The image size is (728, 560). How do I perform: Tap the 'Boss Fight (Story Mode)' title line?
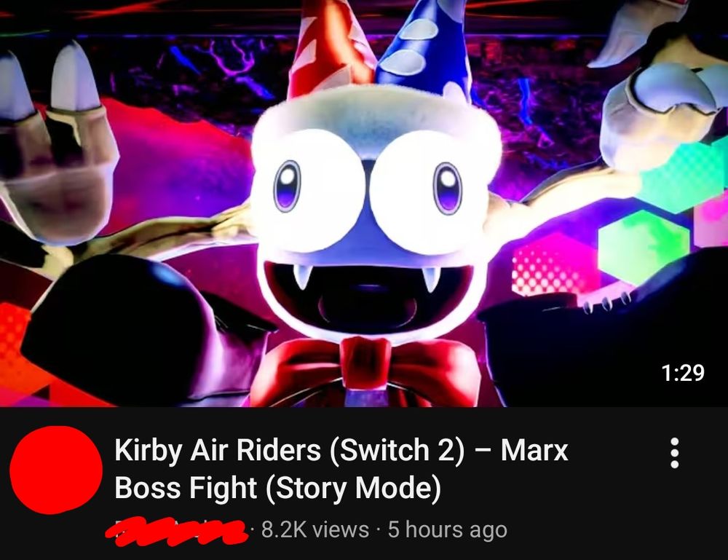point(277,488)
